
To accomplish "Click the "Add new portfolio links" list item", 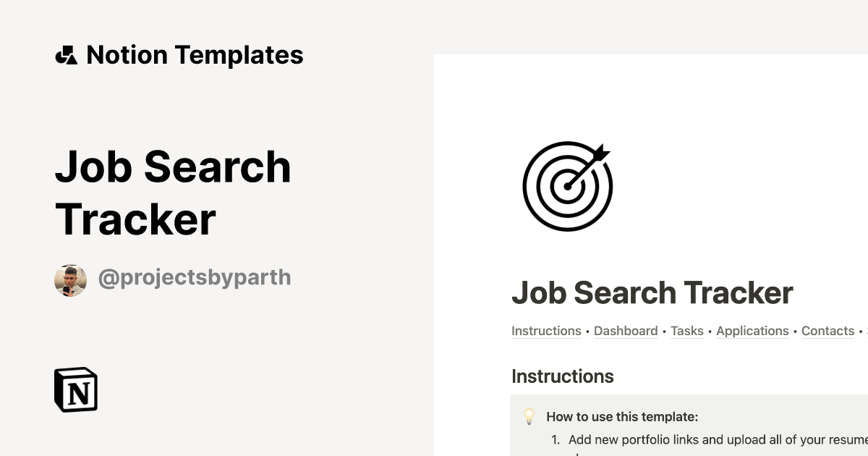I will click(x=716, y=439).
